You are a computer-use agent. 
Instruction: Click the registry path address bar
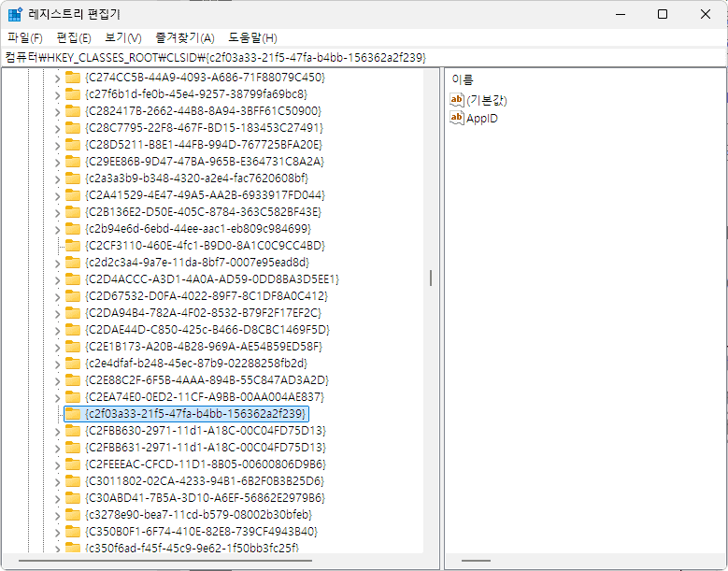tap(364, 58)
